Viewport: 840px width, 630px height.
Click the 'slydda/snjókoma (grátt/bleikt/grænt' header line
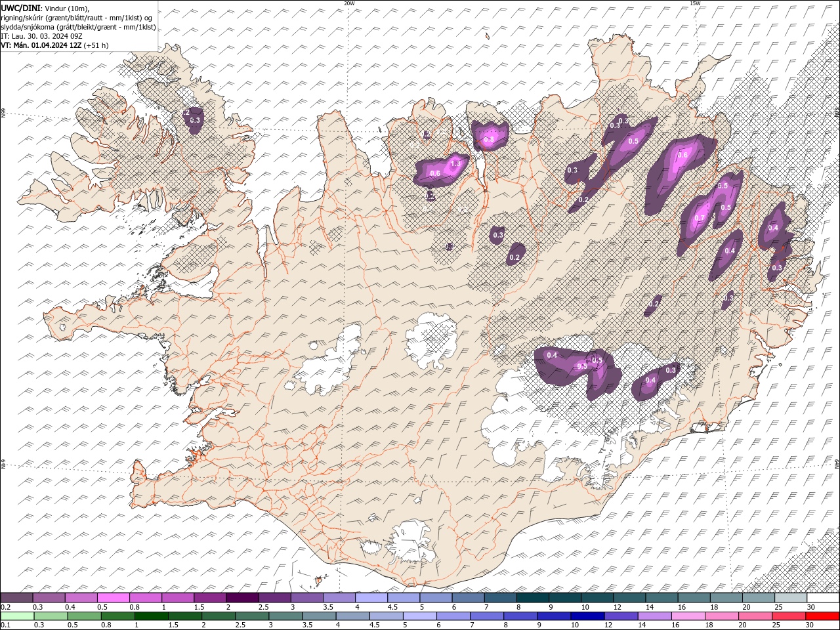click(x=78, y=27)
